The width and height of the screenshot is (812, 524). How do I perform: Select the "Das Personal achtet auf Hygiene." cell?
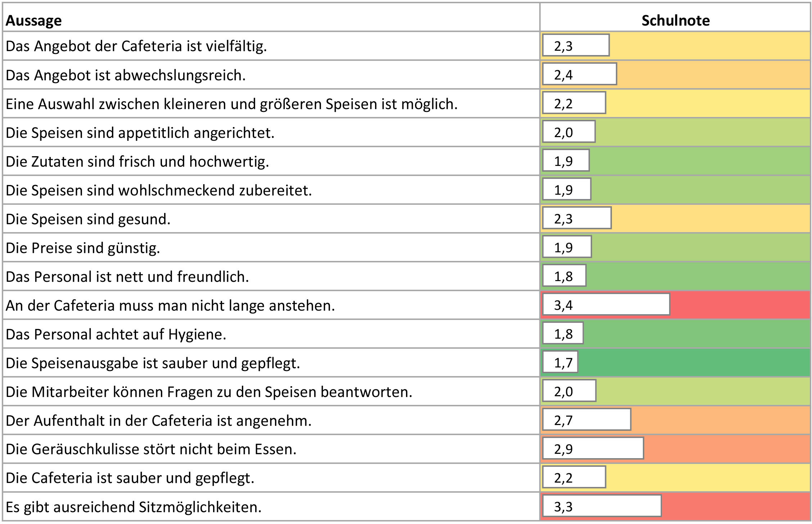[x=116, y=334]
